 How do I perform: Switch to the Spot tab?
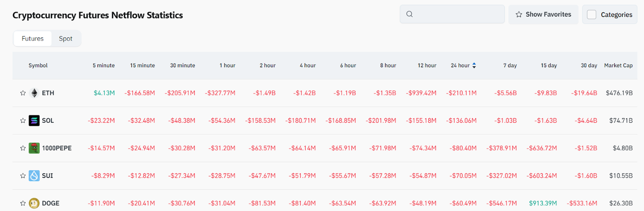[x=65, y=38]
